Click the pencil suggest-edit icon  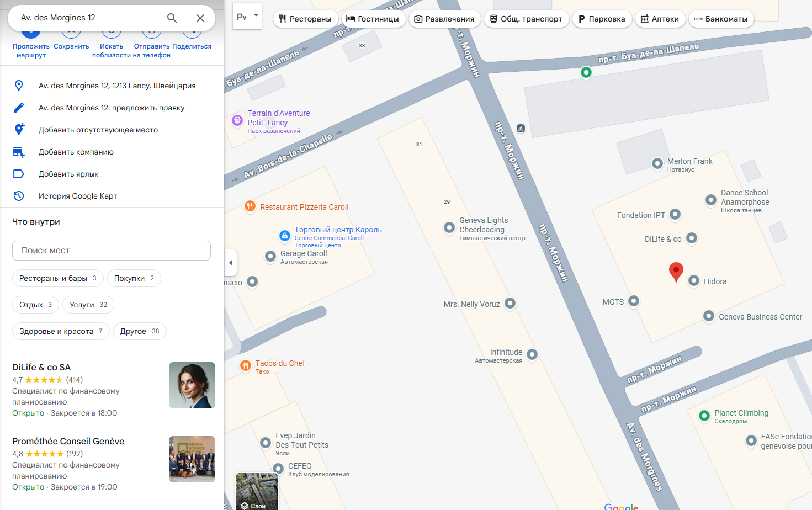(x=19, y=108)
